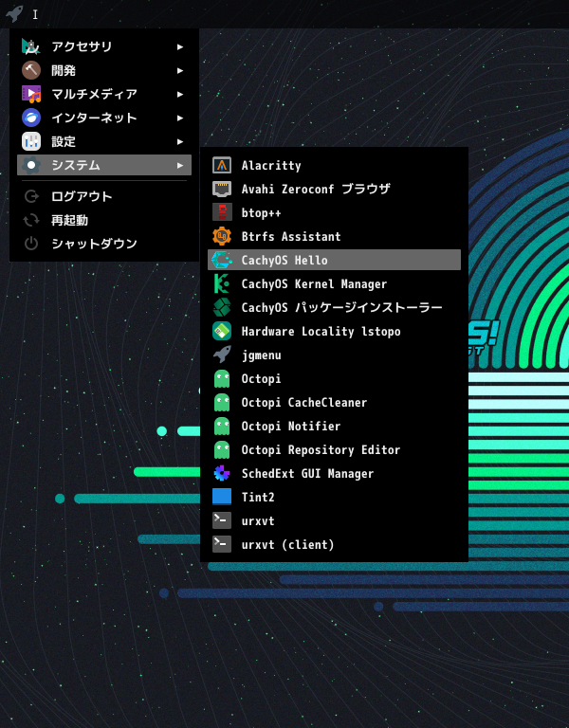Click the SchedExt GUI Manager gear icon
The width and height of the screenshot is (569, 728).
pos(222,473)
